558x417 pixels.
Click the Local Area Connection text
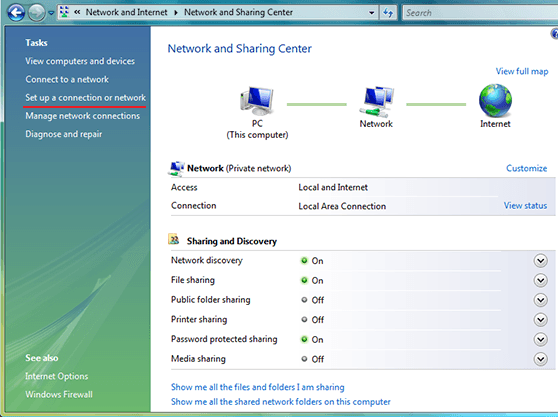click(x=342, y=206)
